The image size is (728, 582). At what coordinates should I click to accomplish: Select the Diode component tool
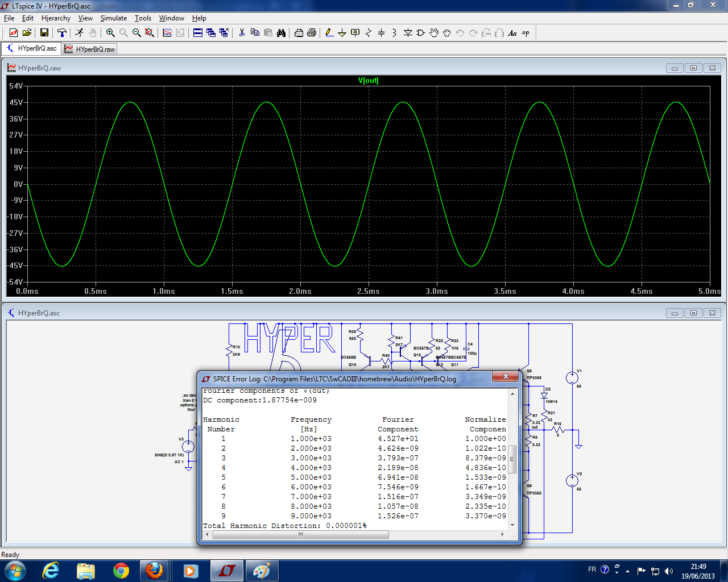pos(408,33)
